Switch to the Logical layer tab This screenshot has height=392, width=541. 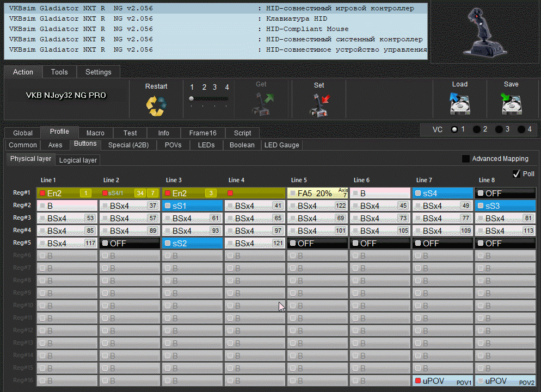pyautogui.click(x=78, y=160)
